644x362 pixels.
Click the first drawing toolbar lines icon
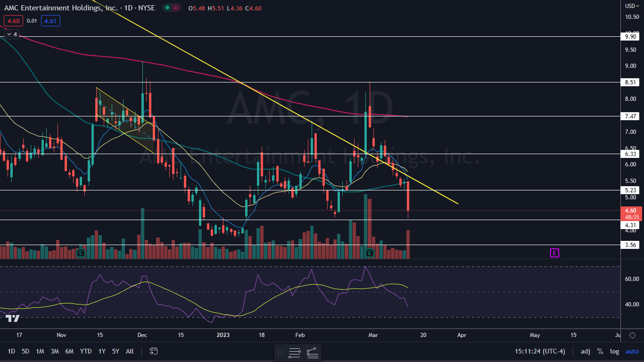click(x=295, y=352)
